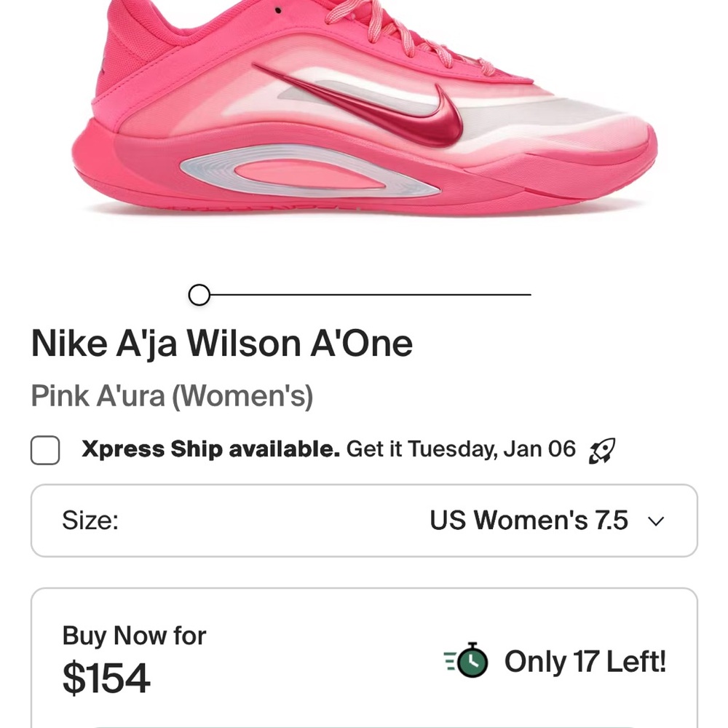Click the Only 17 Left! text
Image resolution: width=728 pixels, height=728 pixels.
point(585,661)
